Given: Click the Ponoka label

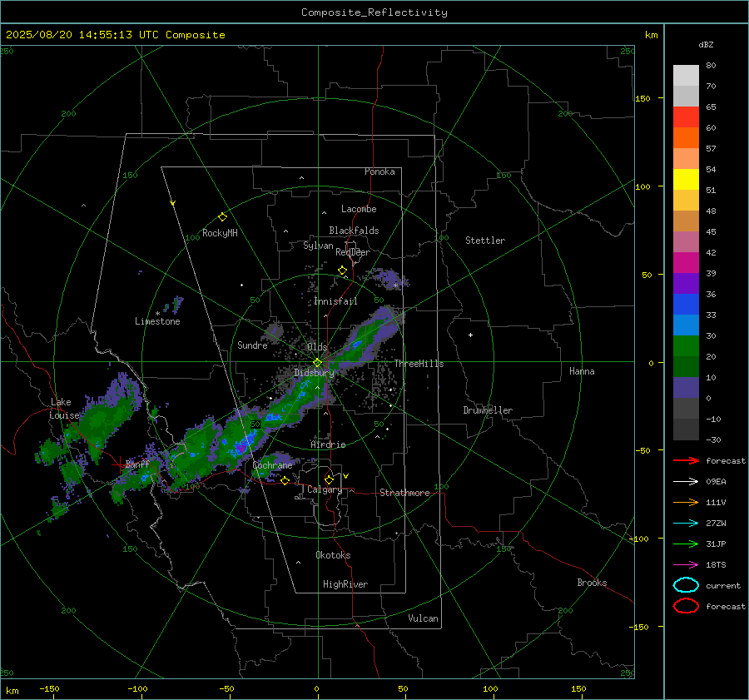Looking at the screenshot, I should 379,171.
